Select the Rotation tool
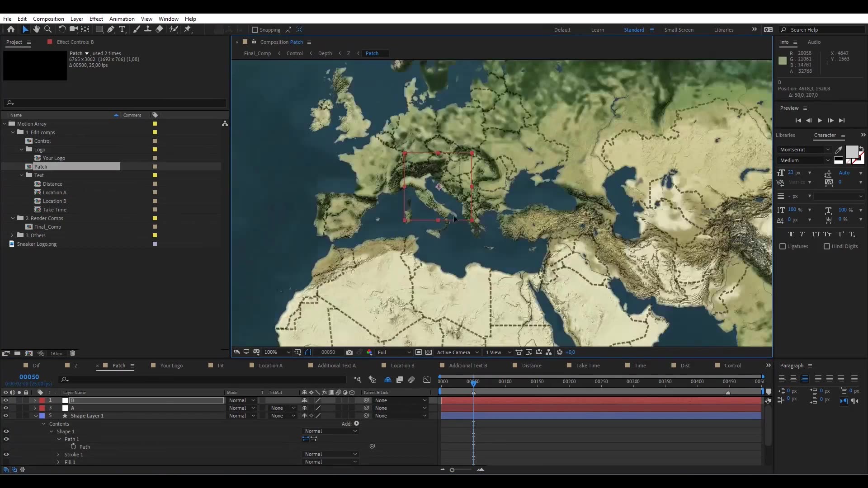 pos(62,29)
